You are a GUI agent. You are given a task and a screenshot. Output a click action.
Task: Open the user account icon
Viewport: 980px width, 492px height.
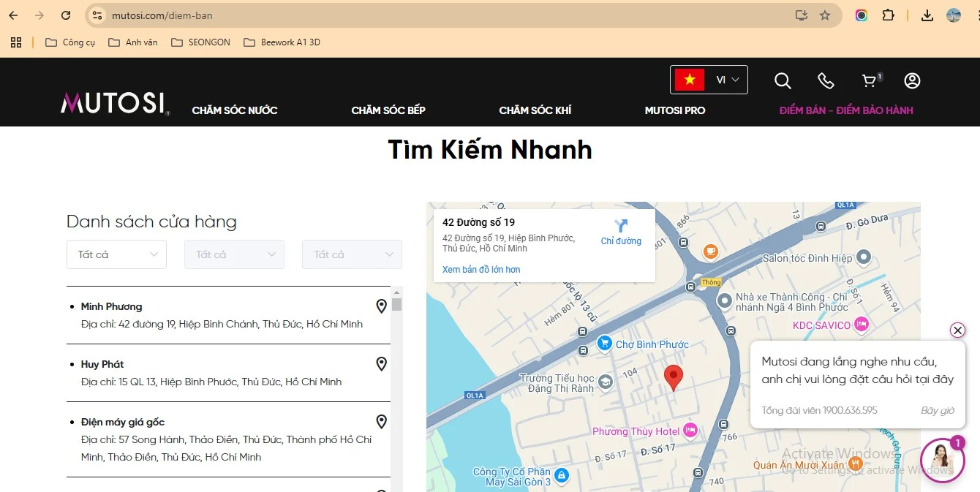click(x=912, y=80)
